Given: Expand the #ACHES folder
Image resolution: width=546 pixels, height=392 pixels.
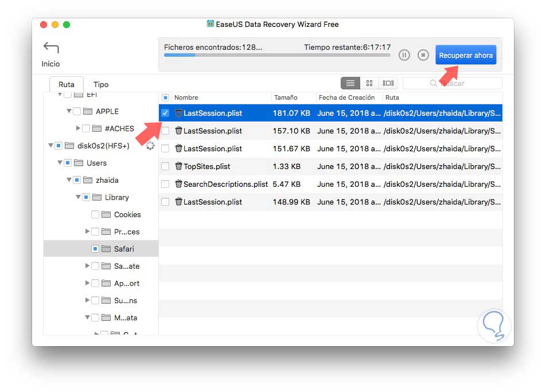Looking at the screenshot, I should 79,128.
